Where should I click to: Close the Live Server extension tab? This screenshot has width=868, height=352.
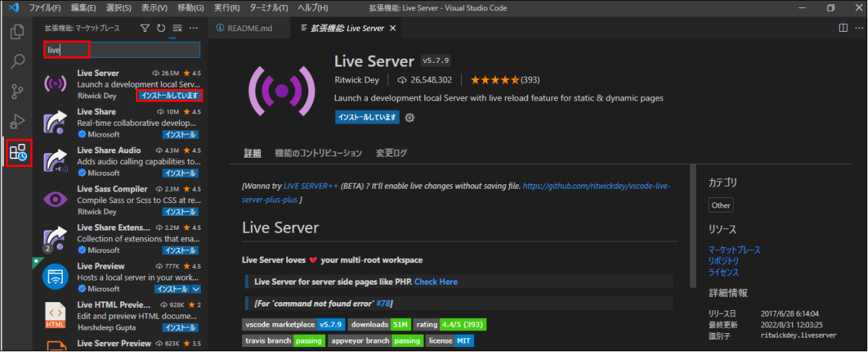pyautogui.click(x=392, y=28)
